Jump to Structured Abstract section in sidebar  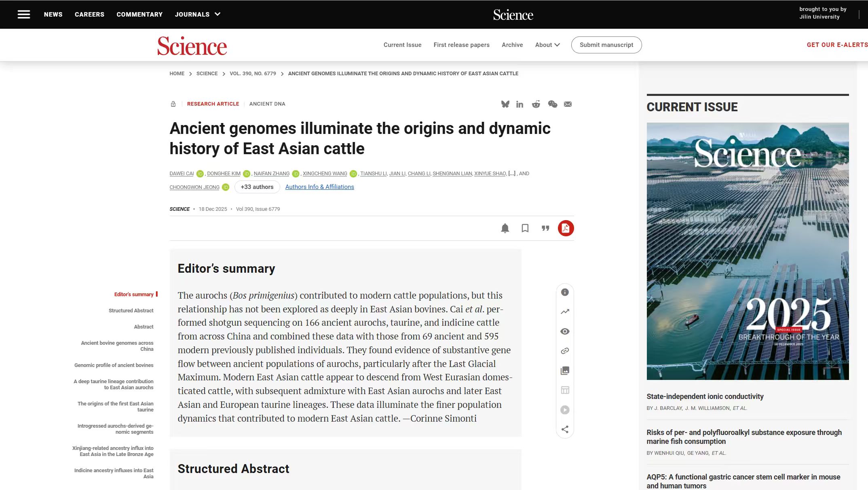[x=131, y=311]
